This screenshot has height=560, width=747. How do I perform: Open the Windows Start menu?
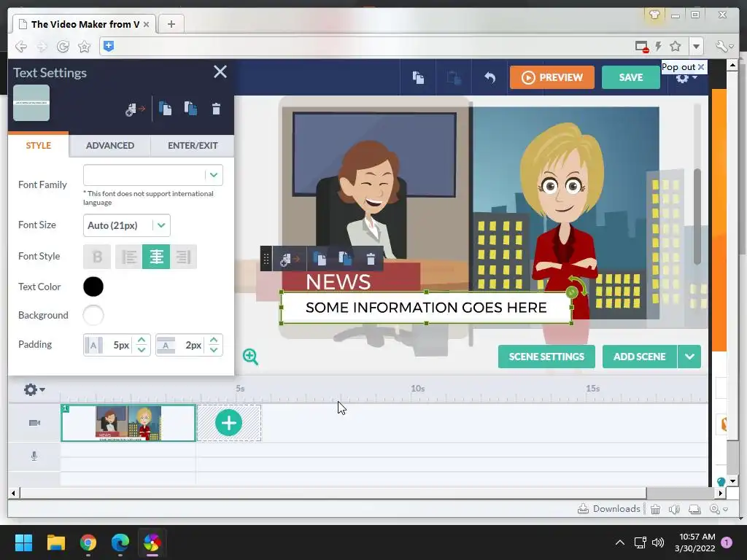tap(23, 542)
